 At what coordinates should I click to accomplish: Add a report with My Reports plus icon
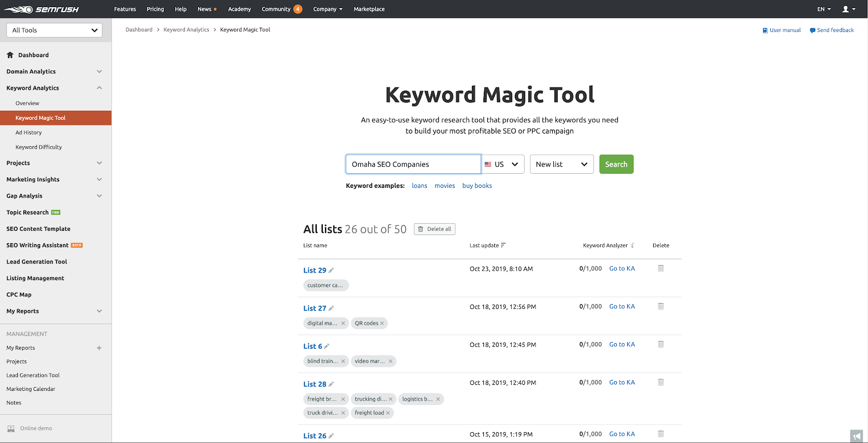point(99,348)
